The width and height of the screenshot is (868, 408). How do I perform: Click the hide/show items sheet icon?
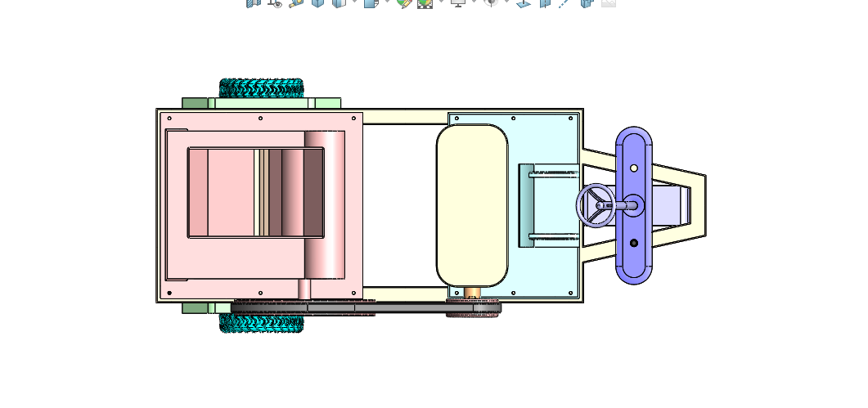coord(371,2)
